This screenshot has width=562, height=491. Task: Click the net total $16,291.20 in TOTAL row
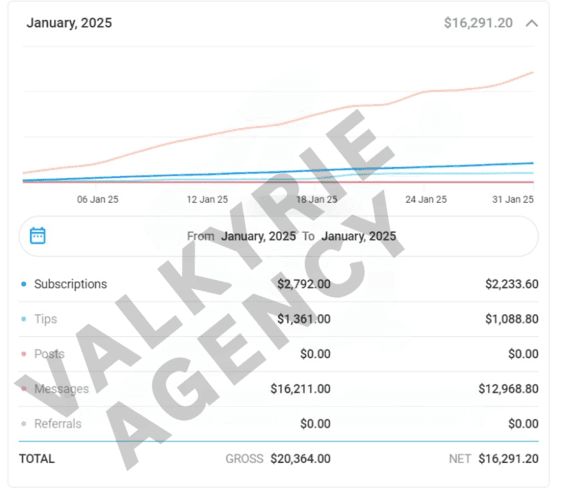pyautogui.click(x=509, y=459)
